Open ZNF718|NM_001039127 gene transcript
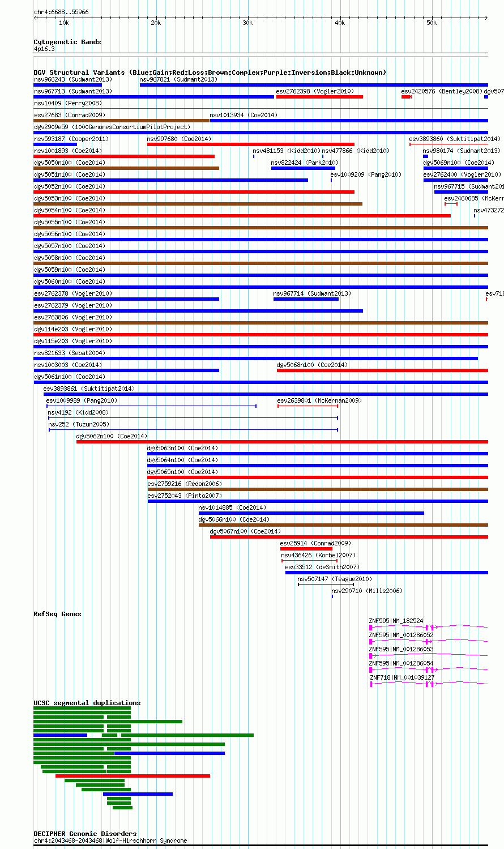 [x=403, y=677]
